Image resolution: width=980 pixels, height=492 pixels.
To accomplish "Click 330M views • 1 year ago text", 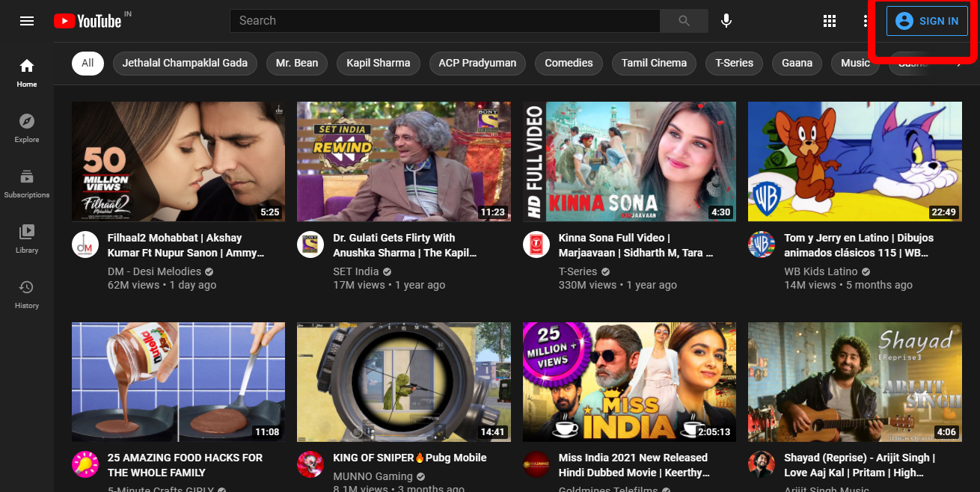I will coord(618,285).
